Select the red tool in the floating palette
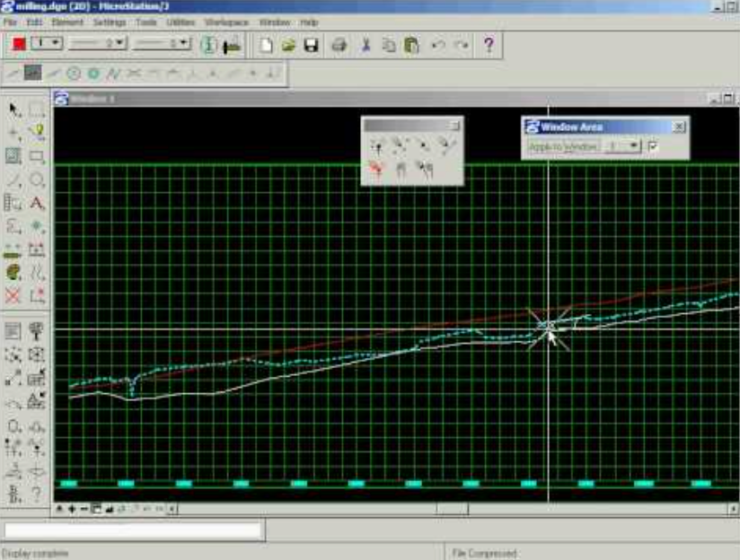Screen dimensions: 740x560 [376, 169]
